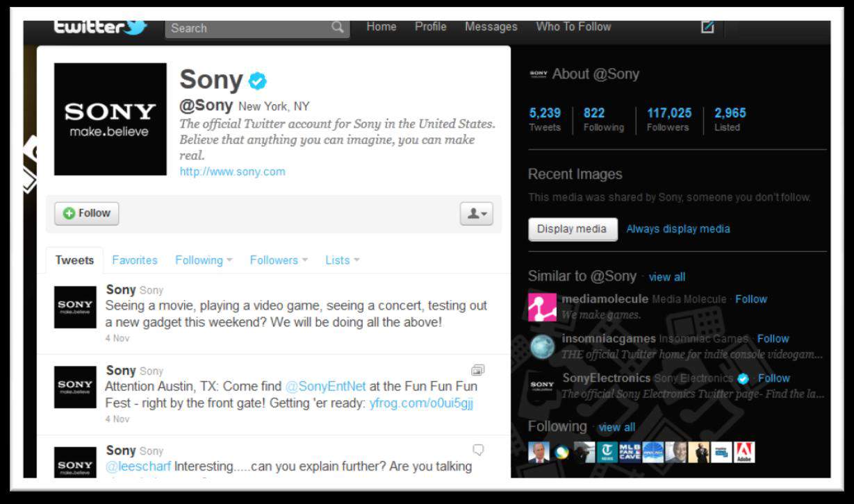Switch to the Favorites tab
854x504 pixels.
[135, 260]
